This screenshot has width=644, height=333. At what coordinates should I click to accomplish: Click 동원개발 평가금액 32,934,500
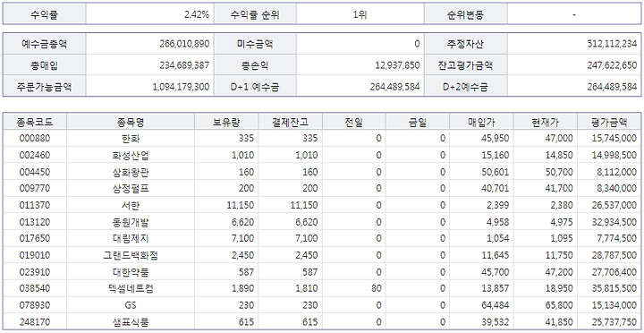614,222
